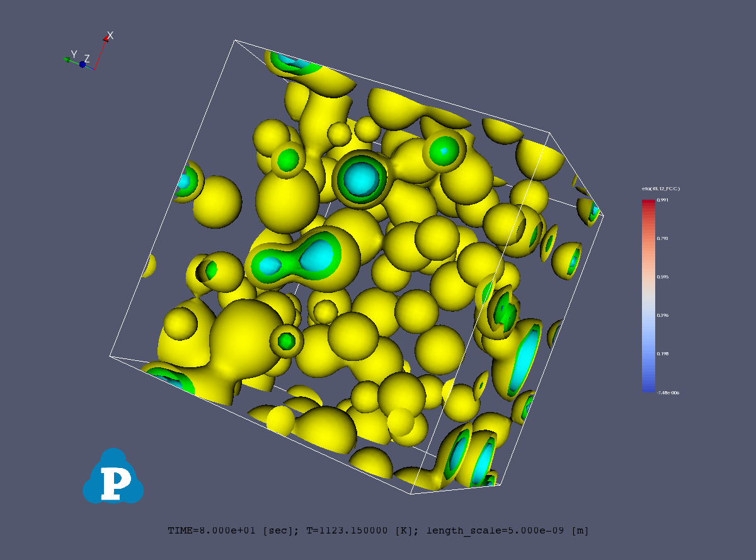Click the 0.793 legend label
This screenshot has width=756, height=560.
coord(663,238)
